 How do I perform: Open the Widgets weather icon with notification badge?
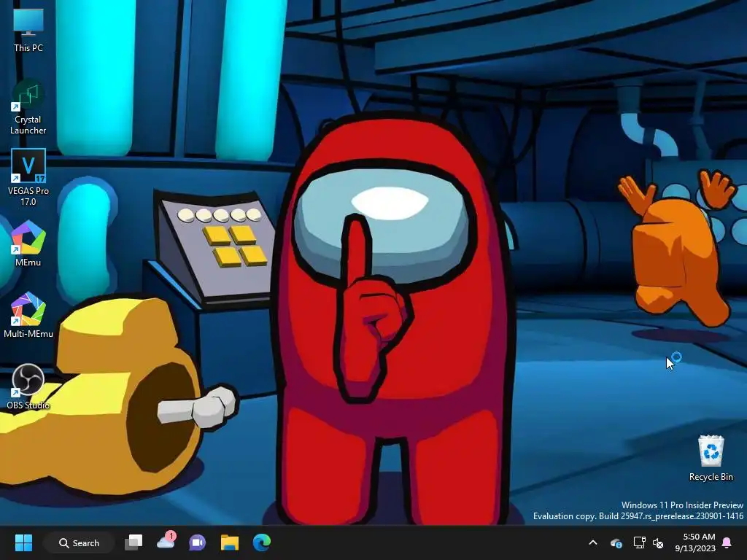(166, 541)
